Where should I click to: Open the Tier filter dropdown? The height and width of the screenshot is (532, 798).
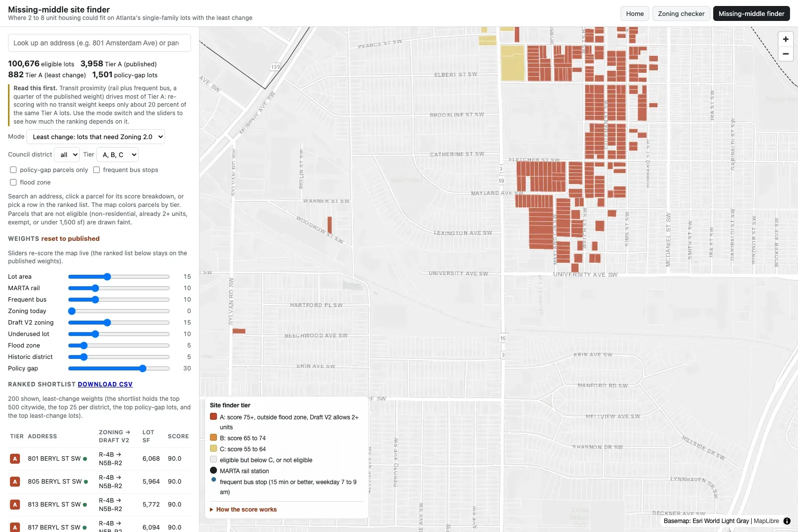117,155
